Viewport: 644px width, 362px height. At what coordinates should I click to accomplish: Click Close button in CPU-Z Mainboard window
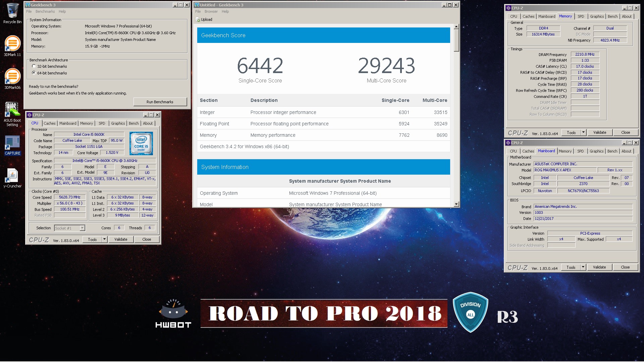tap(625, 267)
